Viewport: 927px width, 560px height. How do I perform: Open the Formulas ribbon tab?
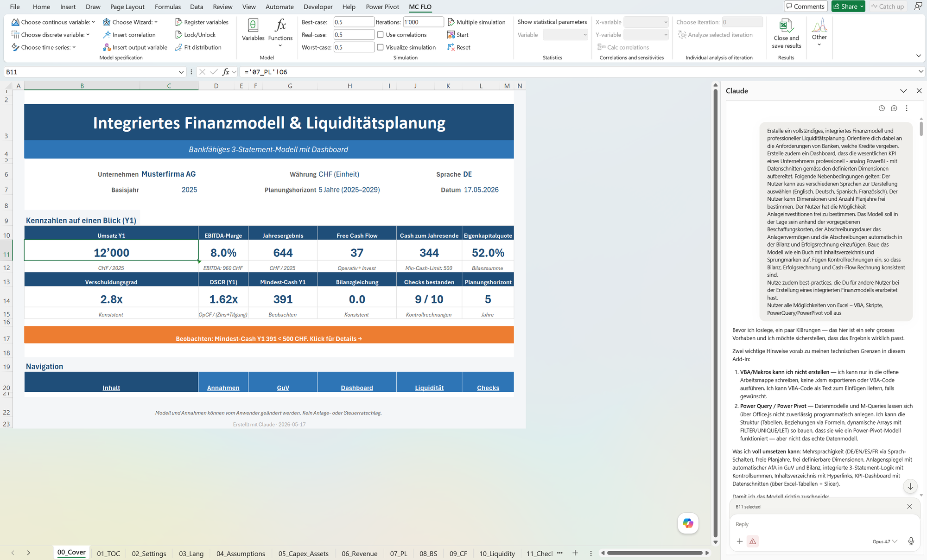pos(168,6)
